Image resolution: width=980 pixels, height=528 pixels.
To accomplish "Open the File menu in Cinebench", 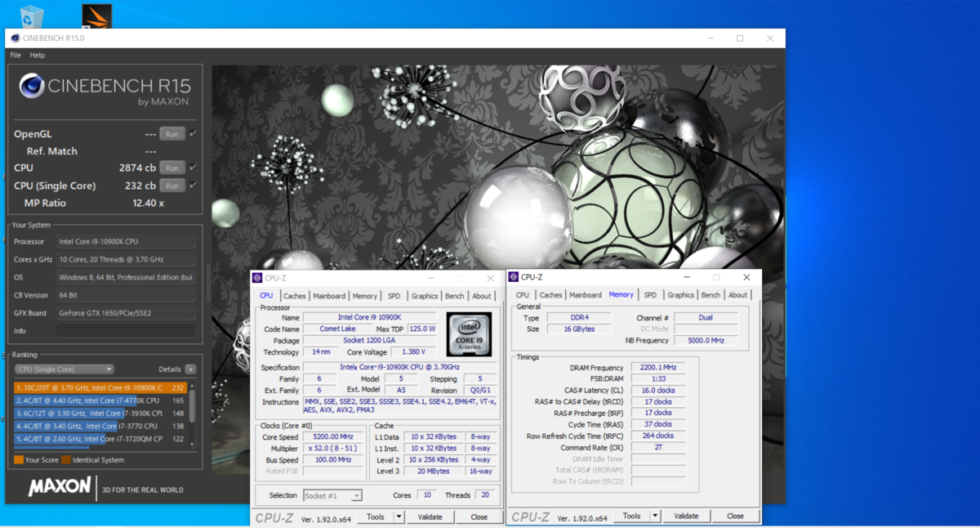I will click(16, 56).
